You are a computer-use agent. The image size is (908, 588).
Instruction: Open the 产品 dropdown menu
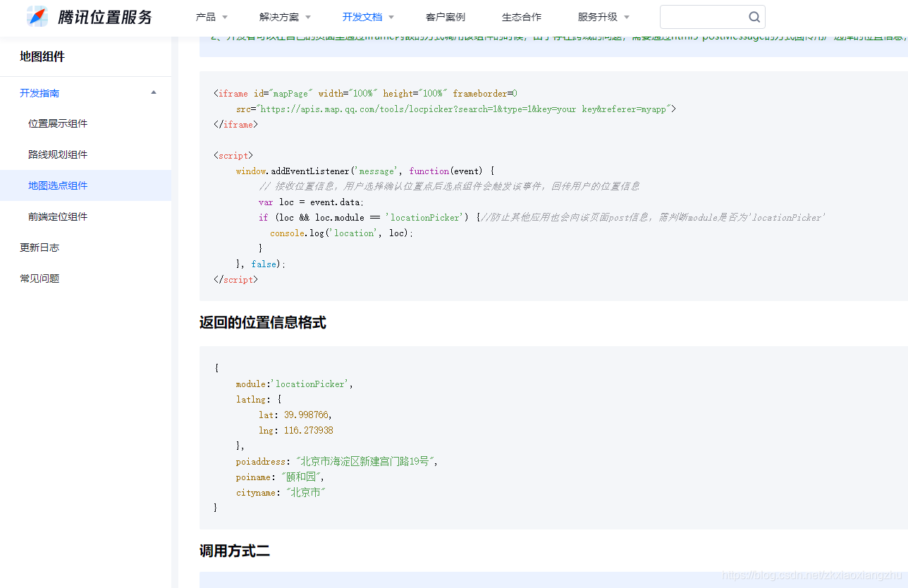pos(211,17)
